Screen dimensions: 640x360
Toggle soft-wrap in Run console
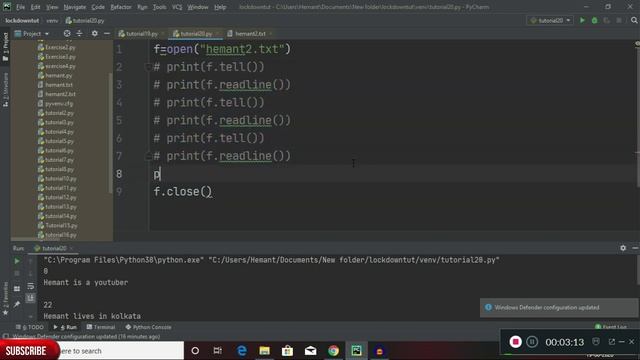(x=31, y=287)
